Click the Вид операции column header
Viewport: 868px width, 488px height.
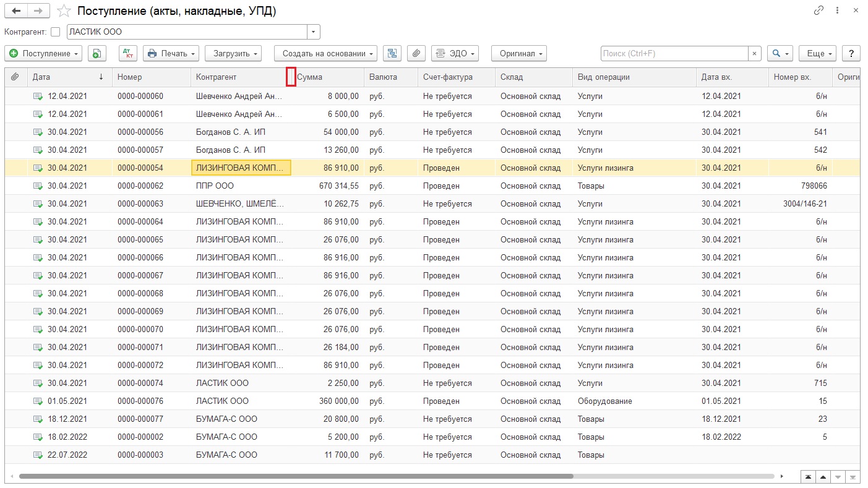pos(634,77)
